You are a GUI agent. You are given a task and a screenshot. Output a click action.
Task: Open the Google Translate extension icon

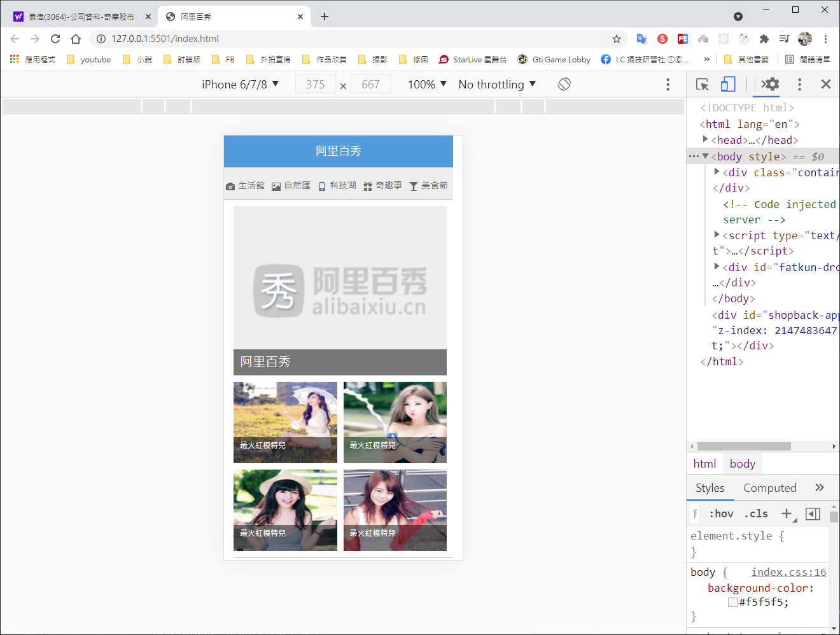[x=641, y=39]
